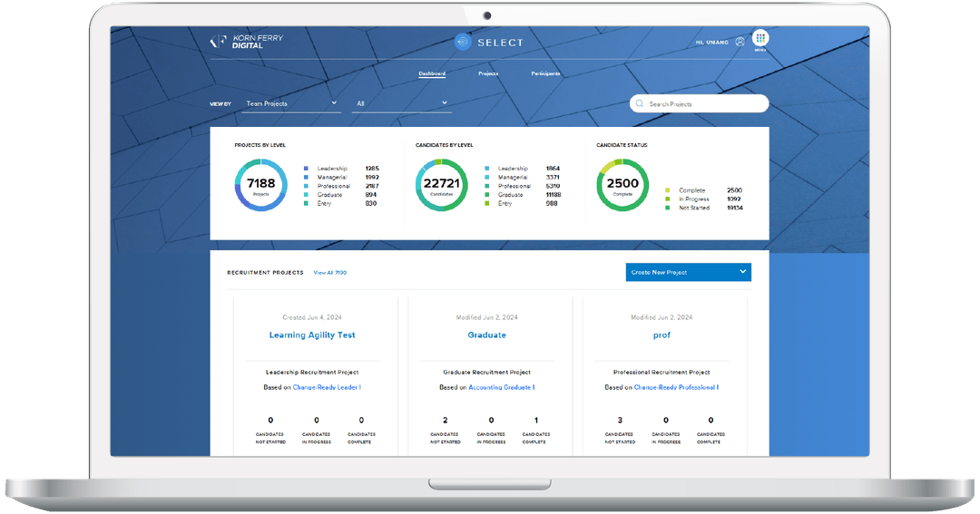Click the 22721 candidates donut chart
Image resolution: width=980 pixels, height=514 pixels.
[x=441, y=185]
